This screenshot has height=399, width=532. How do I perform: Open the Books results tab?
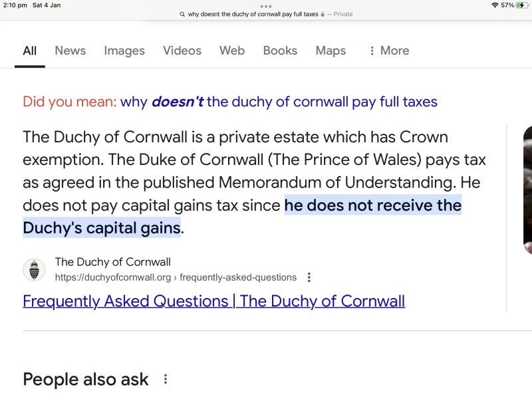(280, 51)
